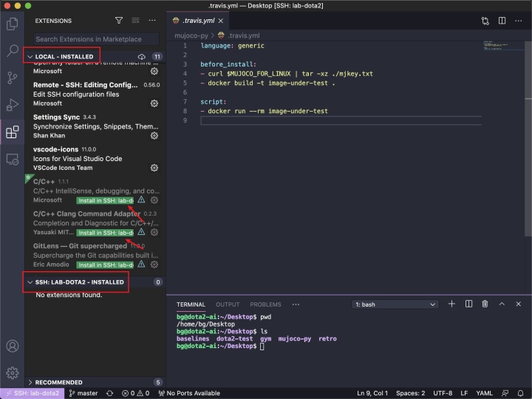Open the terminal selector dropdown 1: bash
The height and width of the screenshot is (399, 532).
coord(395,304)
